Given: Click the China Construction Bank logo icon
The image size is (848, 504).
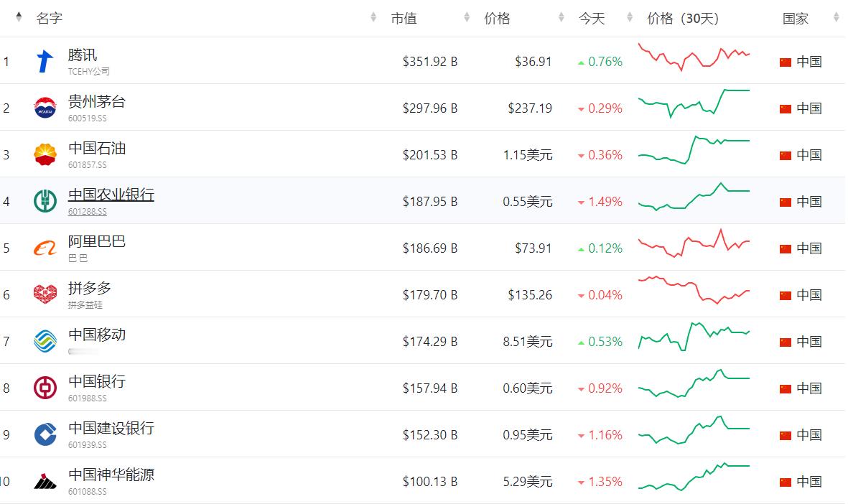Looking at the screenshot, I should tap(45, 435).
